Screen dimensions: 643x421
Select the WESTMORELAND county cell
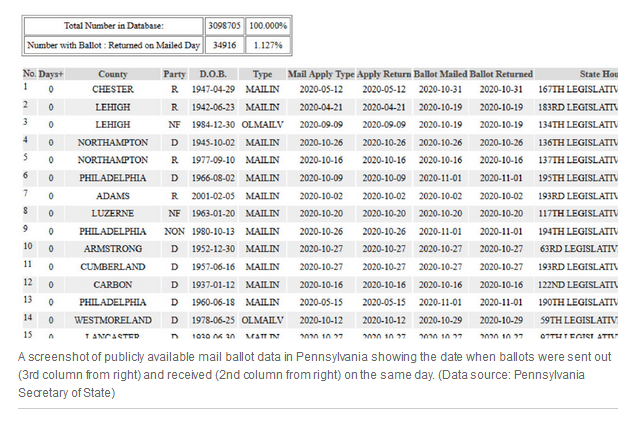pos(113,320)
